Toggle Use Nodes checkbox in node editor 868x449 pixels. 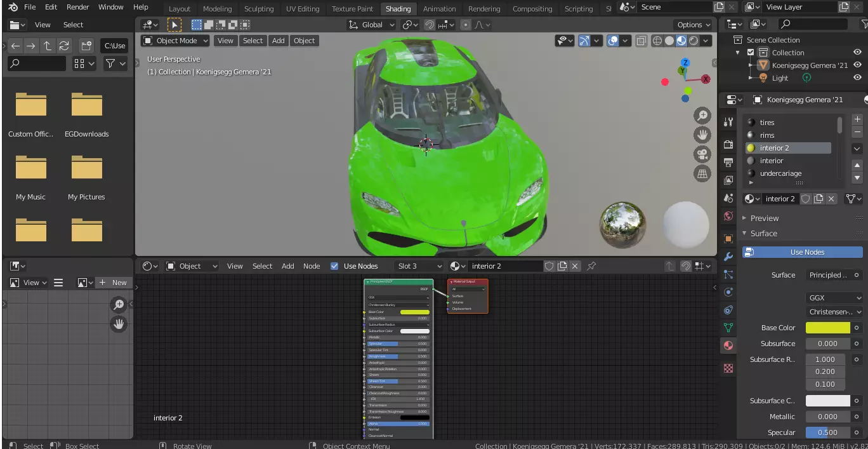pyautogui.click(x=334, y=266)
